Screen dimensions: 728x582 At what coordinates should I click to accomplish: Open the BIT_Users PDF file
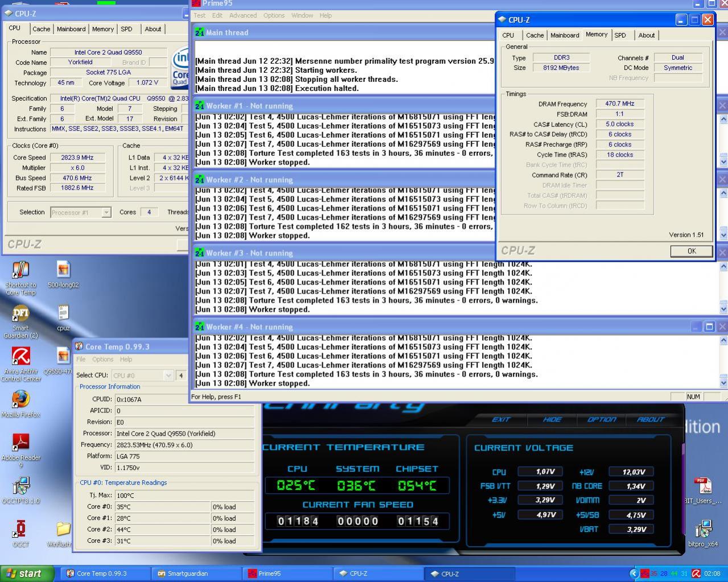pyautogui.click(x=703, y=490)
